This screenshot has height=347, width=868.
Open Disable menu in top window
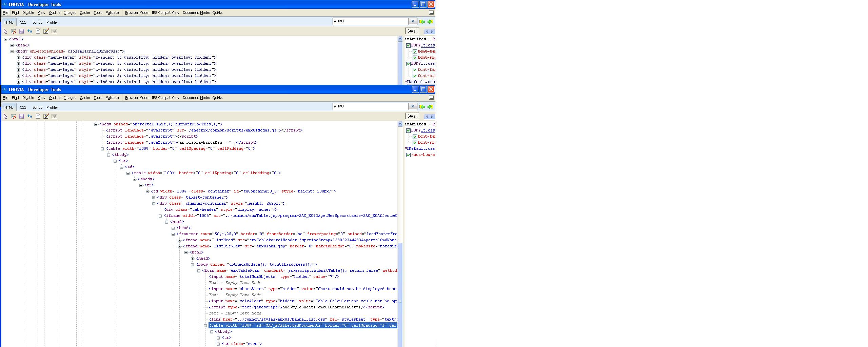[x=28, y=13]
